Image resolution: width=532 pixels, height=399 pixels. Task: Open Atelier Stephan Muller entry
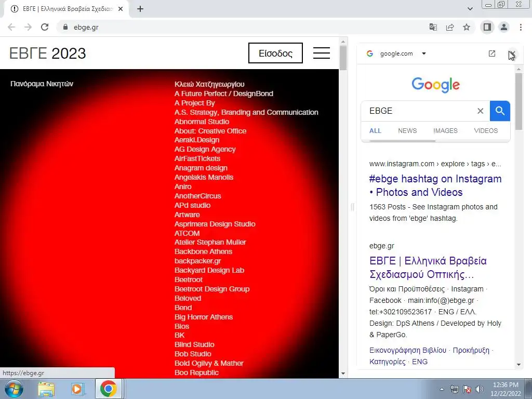click(210, 242)
